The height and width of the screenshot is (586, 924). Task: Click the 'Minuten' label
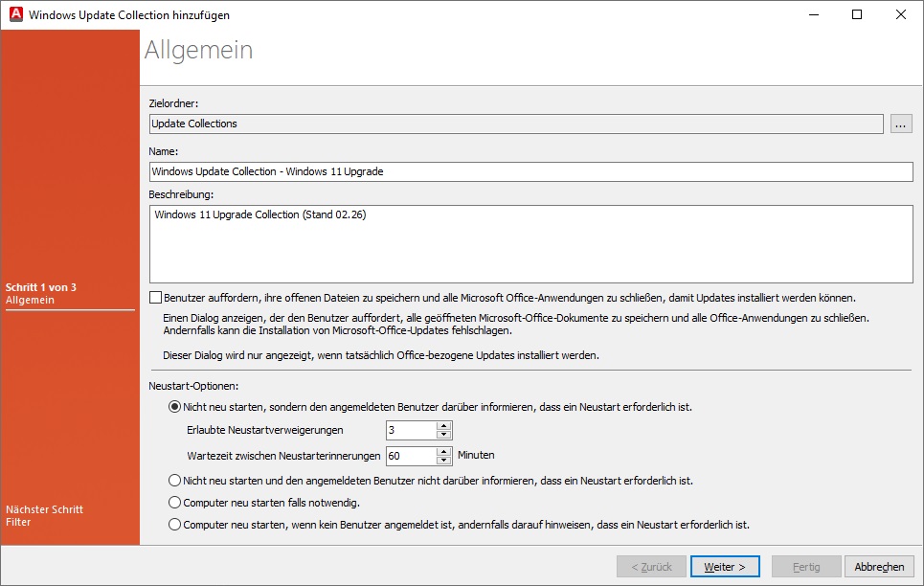tap(476, 455)
